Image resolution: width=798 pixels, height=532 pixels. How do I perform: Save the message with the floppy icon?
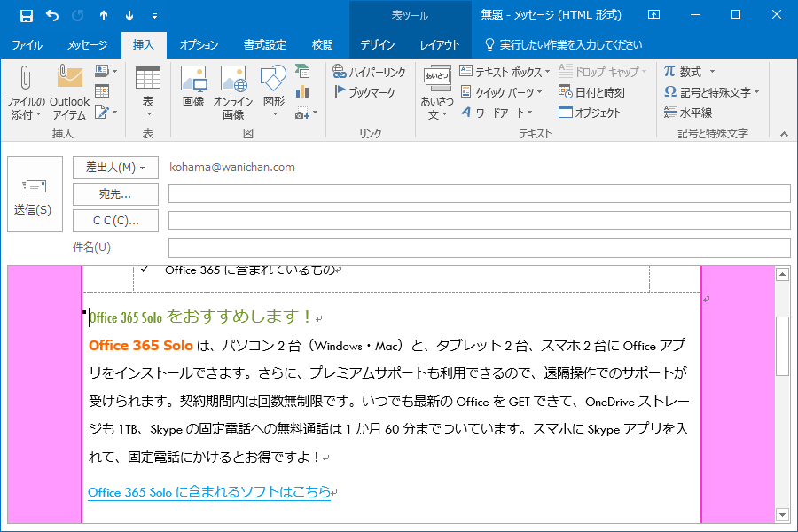pyautogui.click(x=27, y=16)
